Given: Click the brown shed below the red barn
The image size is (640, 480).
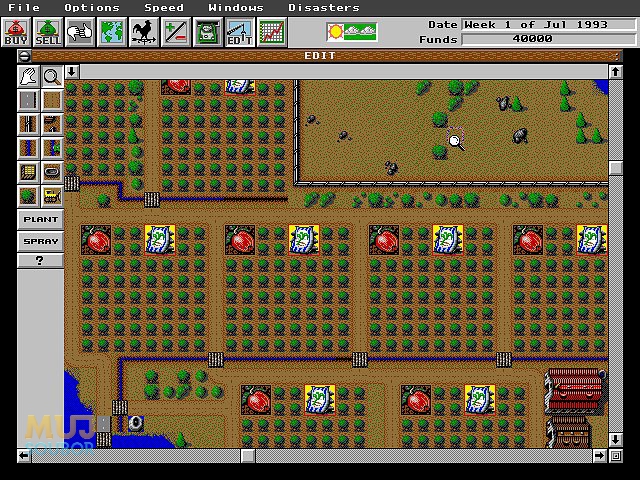Looking at the screenshot, I should 568,432.
